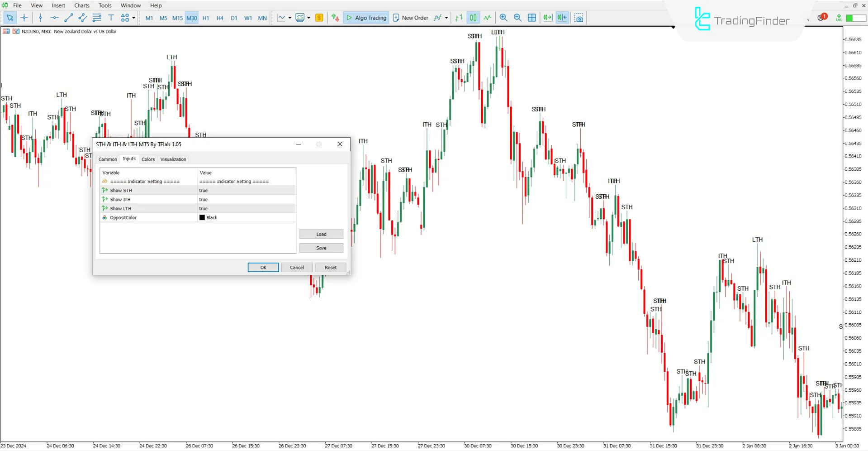
Task: Click the black OppositColor swatch
Action: point(202,218)
